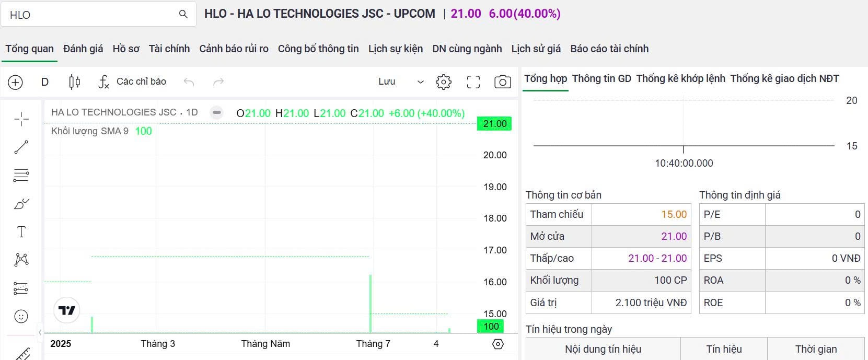Open the Lịch sự kiện tab
Screen dimensions: 868x360
pyautogui.click(x=396, y=49)
